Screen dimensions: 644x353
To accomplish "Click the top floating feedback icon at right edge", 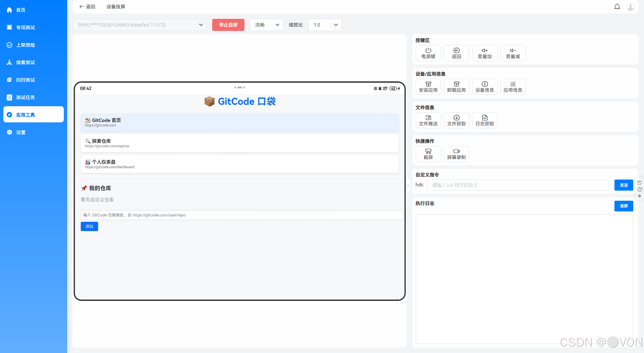I will click(x=640, y=183).
